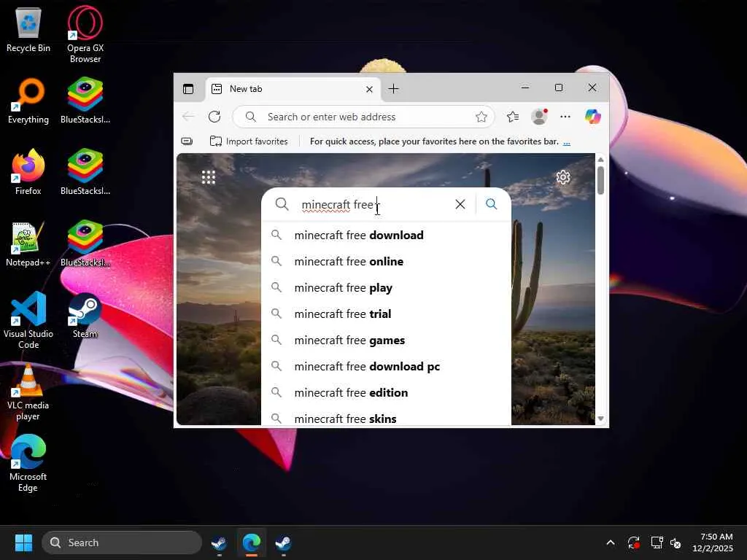Click the Edge back arrow

[188, 117]
